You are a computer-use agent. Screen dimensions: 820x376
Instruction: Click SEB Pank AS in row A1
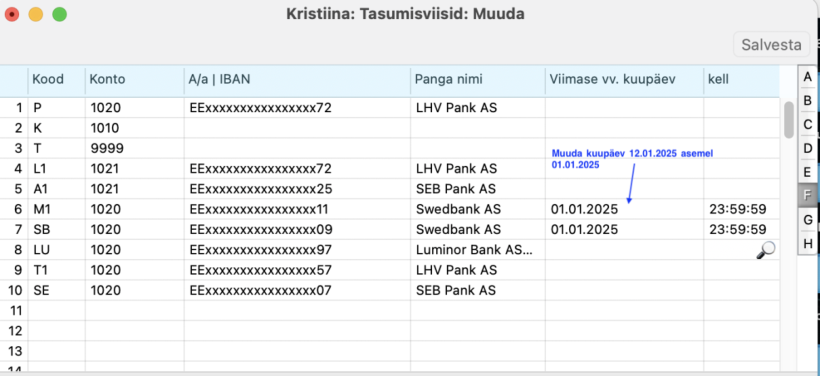pos(455,189)
